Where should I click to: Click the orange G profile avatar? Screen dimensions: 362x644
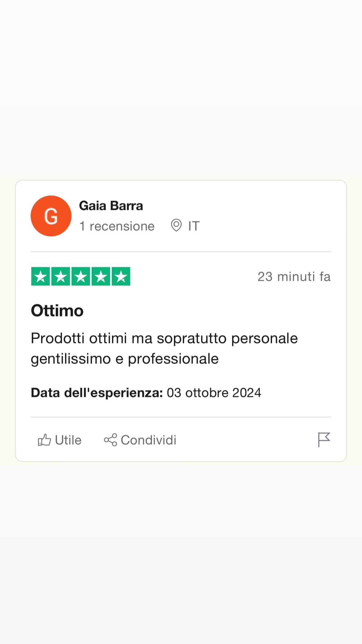click(x=51, y=216)
